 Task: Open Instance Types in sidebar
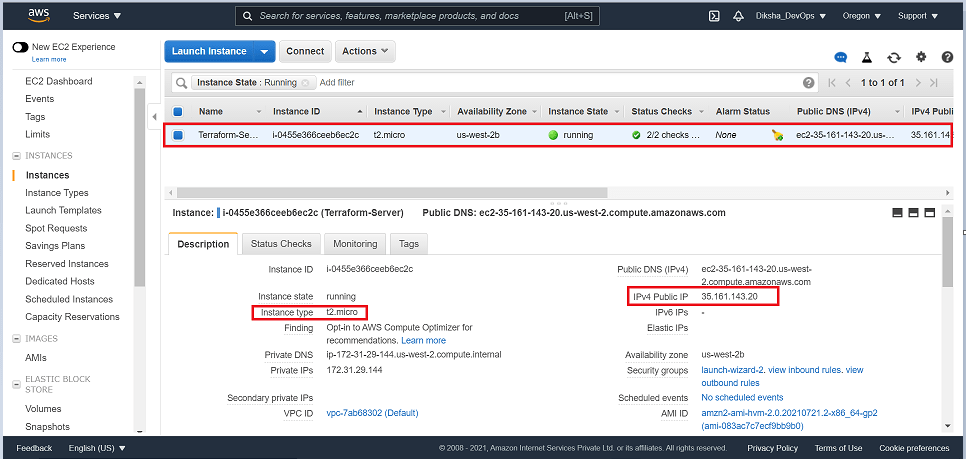pyautogui.click(x=57, y=193)
